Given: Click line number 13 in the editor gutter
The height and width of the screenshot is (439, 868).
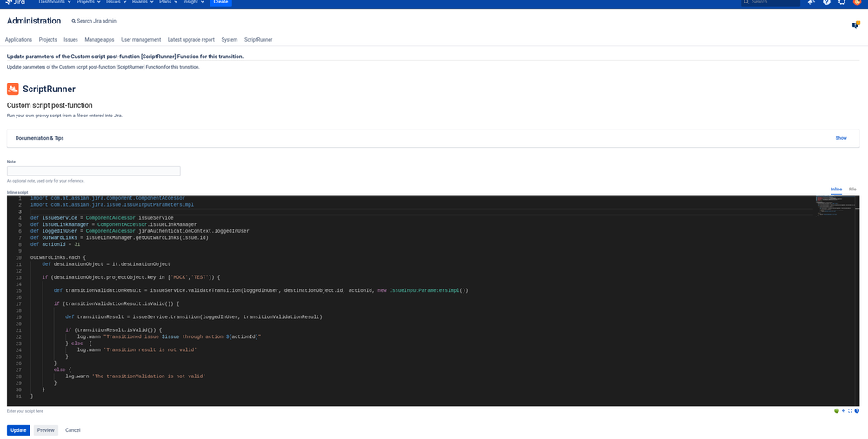Looking at the screenshot, I should point(18,277).
